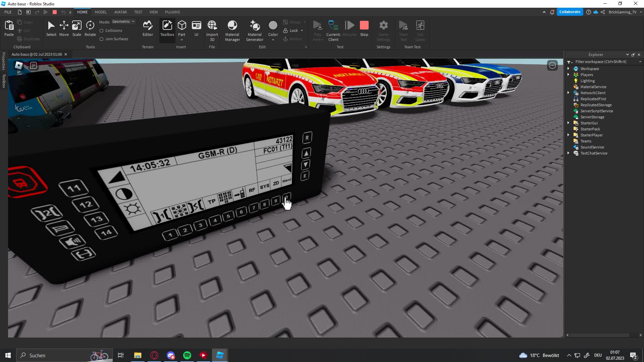Open Material Generator
The image size is (644, 362).
point(255,30)
